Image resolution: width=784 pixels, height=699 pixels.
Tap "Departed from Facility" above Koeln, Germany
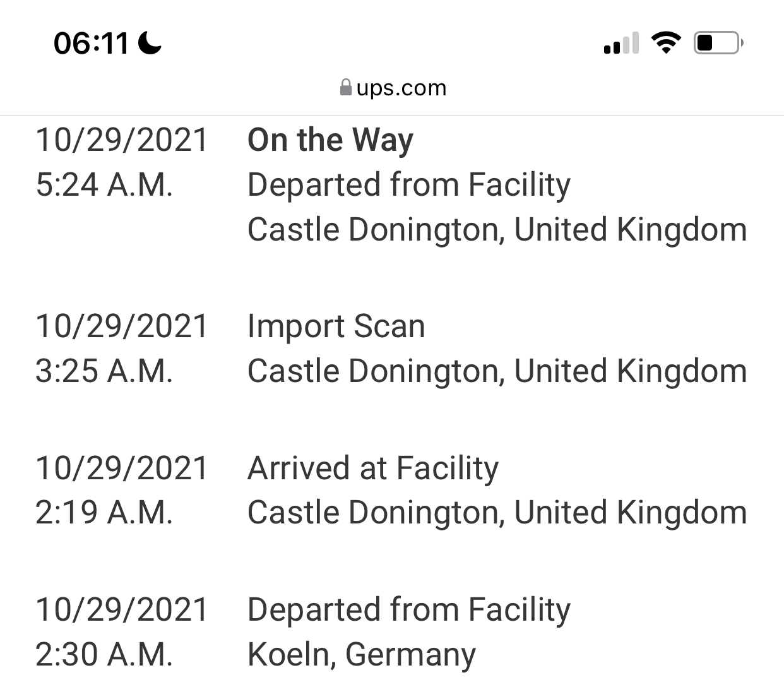click(x=408, y=610)
